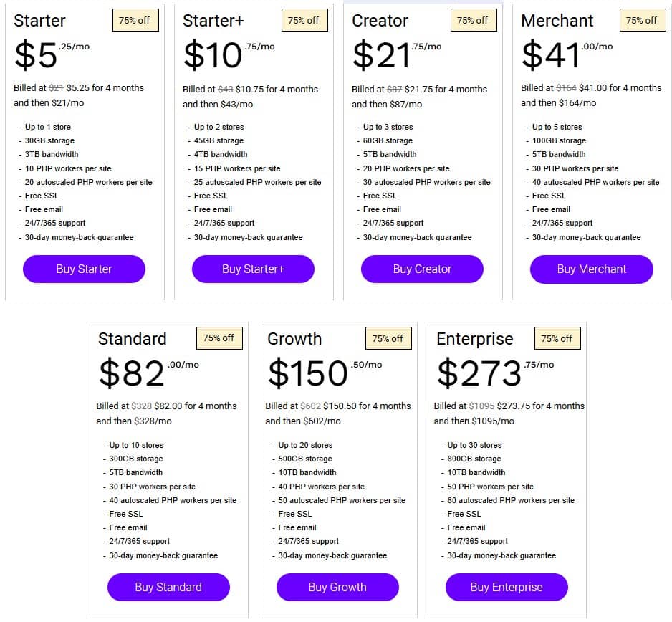Click the 75% off badge on Starter plan

[x=135, y=21]
